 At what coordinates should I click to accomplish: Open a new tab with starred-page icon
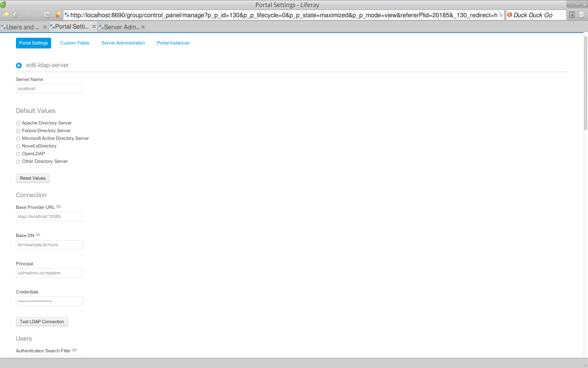[x=6, y=15]
